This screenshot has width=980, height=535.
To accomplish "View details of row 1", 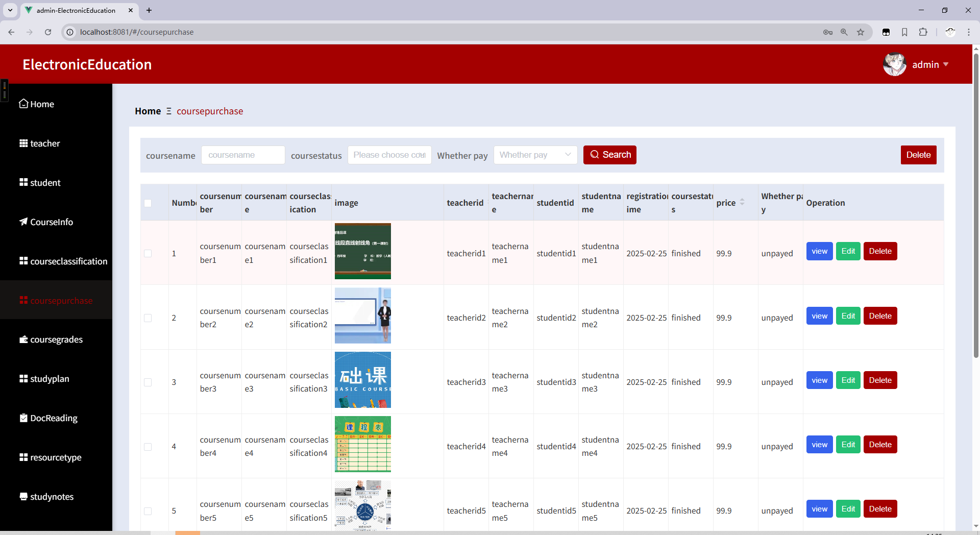I will 820,251.
